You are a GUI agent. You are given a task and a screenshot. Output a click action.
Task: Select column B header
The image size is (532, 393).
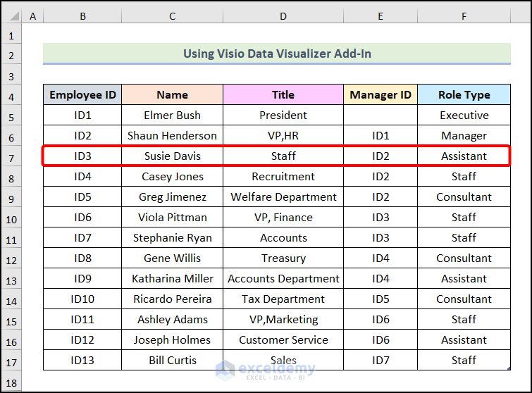tap(82, 15)
